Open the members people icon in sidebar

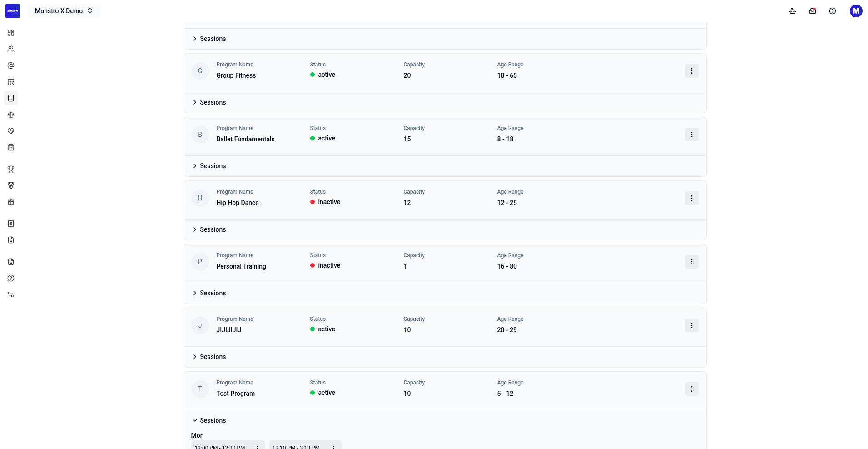click(x=11, y=49)
